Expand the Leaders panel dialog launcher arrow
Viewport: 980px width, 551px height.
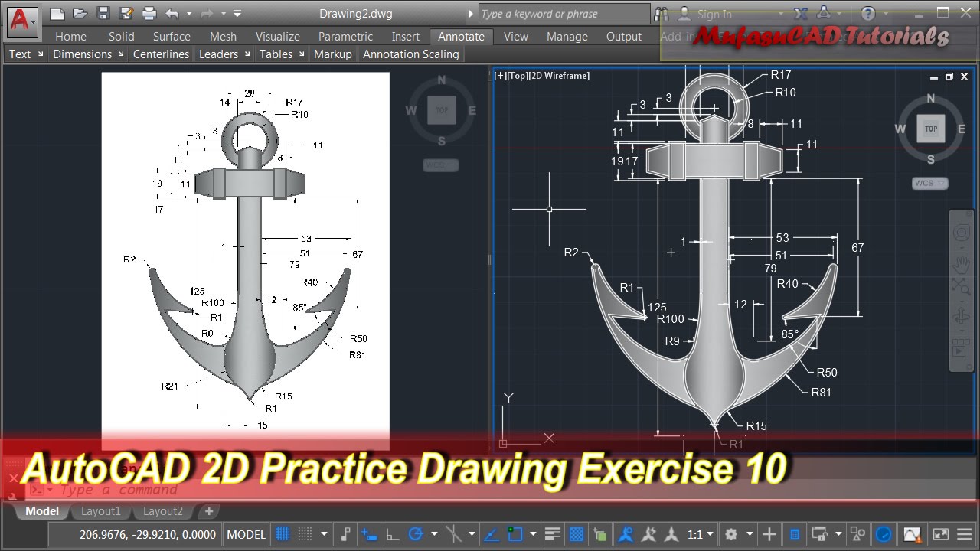click(247, 54)
